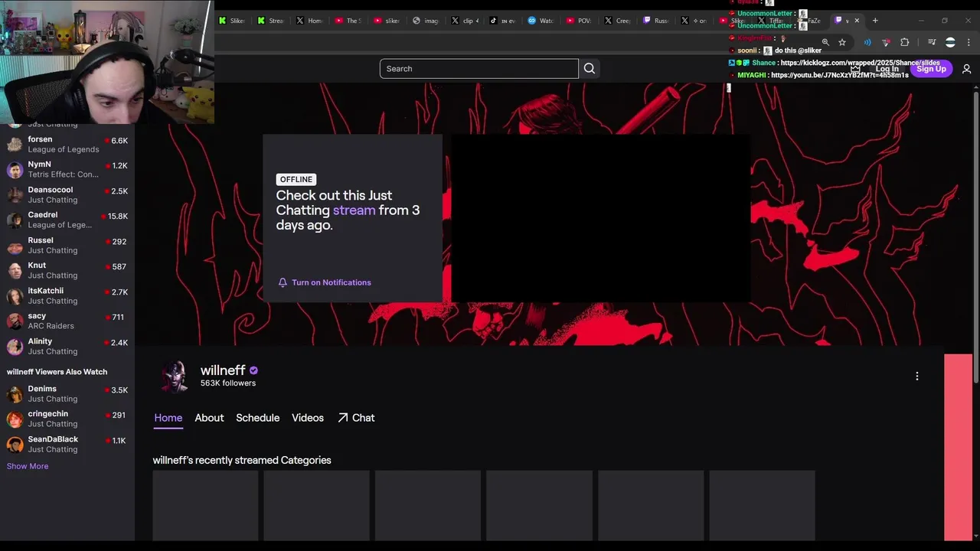Viewport: 980px width, 551px height.
Task: Open the Videos channel tab
Action: [308, 418]
